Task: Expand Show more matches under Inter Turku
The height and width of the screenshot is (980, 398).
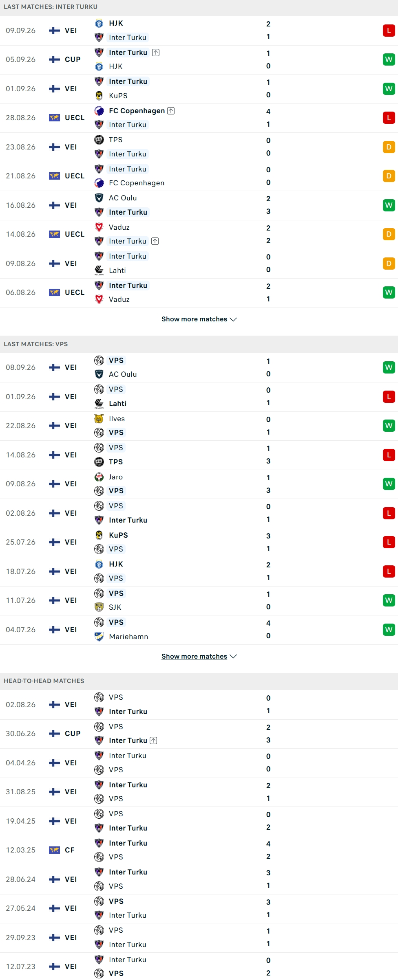Action: click(x=199, y=319)
